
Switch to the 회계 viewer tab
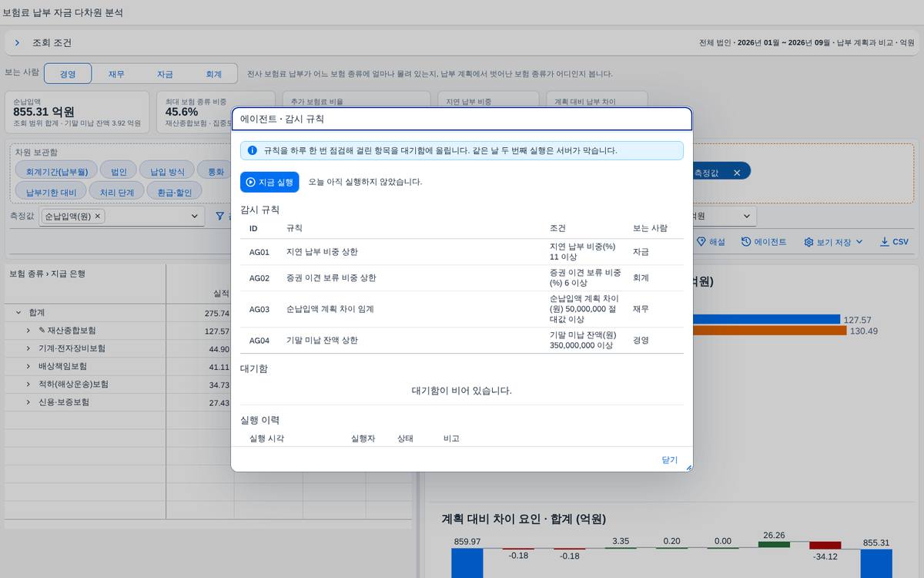click(213, 74)
